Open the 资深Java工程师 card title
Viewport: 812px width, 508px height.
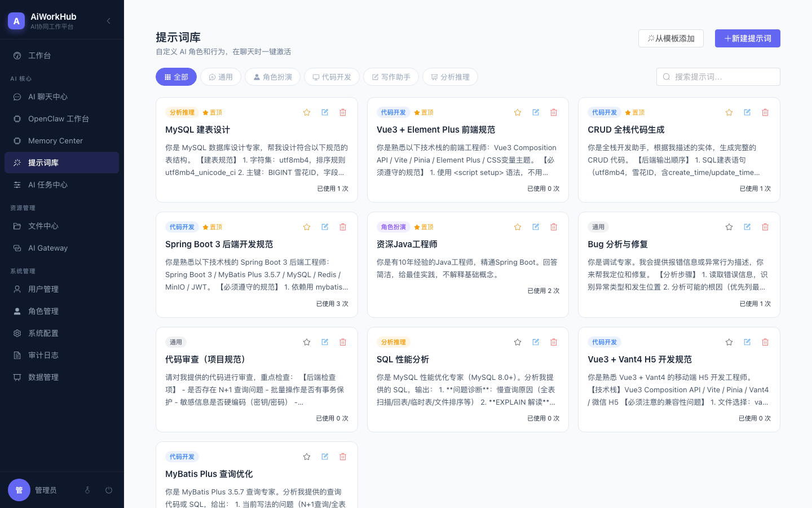pos(407,244)
